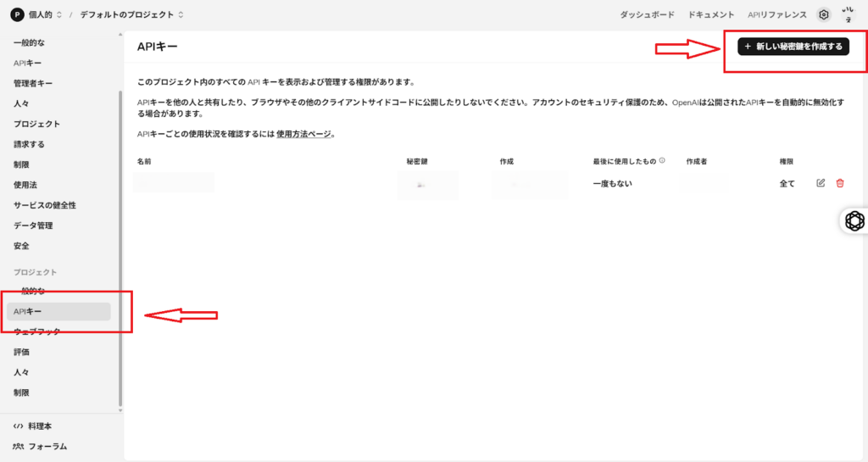Select 管理者キー in the sidebar
This screenshot has height=462, width=868.
(x=33, y=83)
